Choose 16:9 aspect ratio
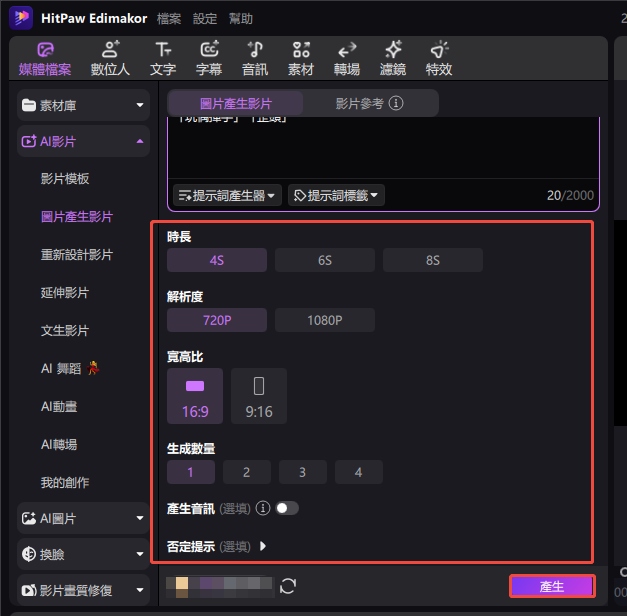 click(x=195, y=396)
